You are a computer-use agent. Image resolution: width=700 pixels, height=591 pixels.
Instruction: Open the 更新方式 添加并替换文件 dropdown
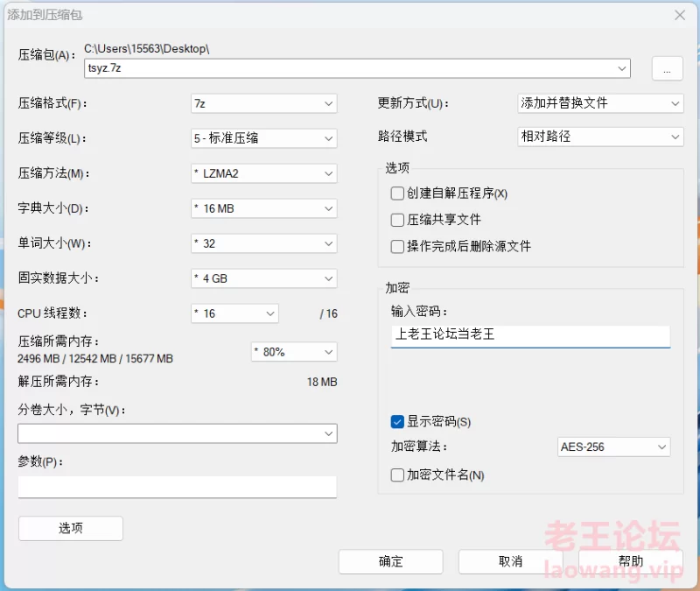[x=600, y=103]
